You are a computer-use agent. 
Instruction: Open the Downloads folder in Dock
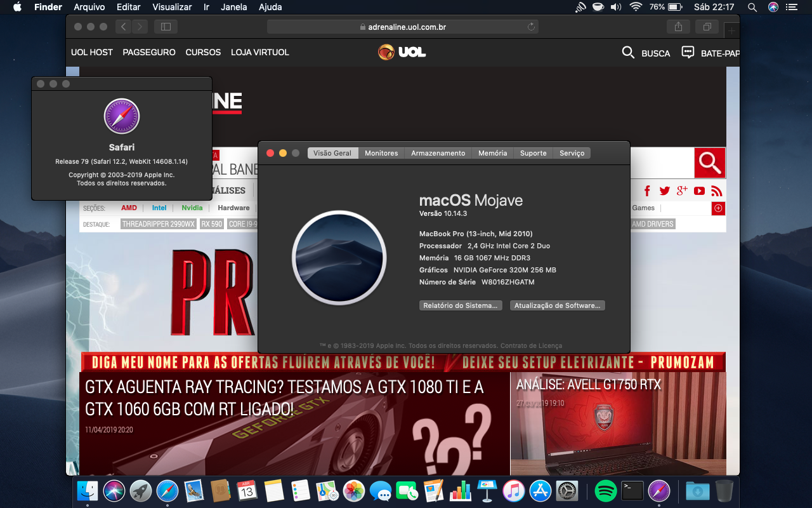(x=697, y=491)
